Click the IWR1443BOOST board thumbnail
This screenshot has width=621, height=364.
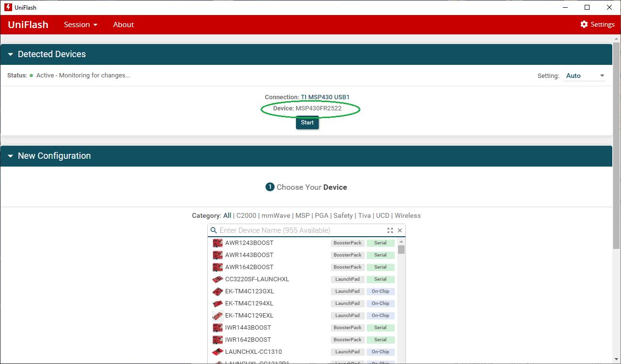click(217, 328)
